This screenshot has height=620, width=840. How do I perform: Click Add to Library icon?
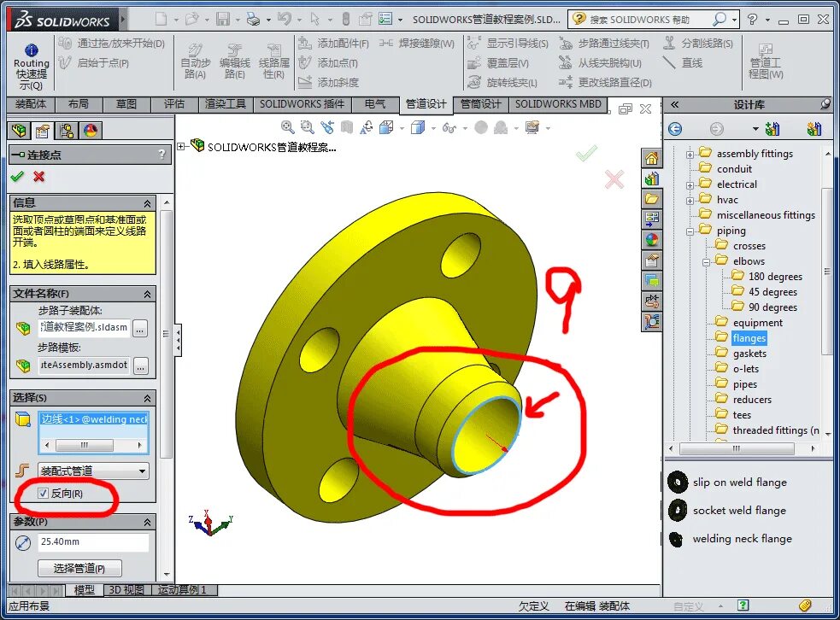(x=772, y=128)
